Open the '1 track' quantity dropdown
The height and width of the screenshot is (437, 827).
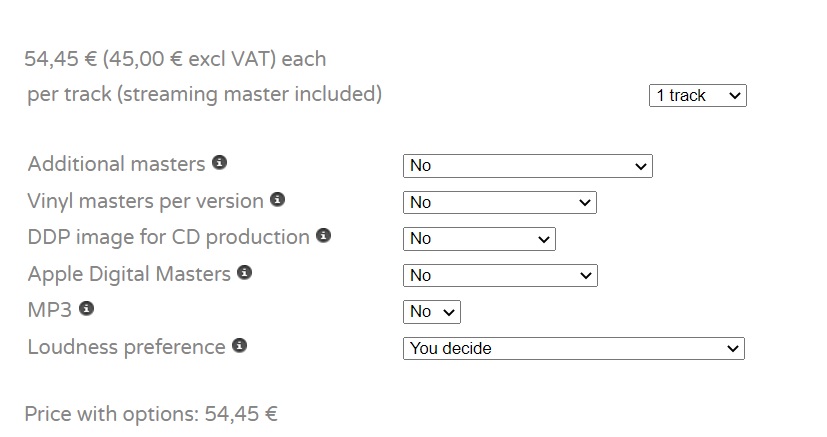pyautogui.click(x=697, y=96)
